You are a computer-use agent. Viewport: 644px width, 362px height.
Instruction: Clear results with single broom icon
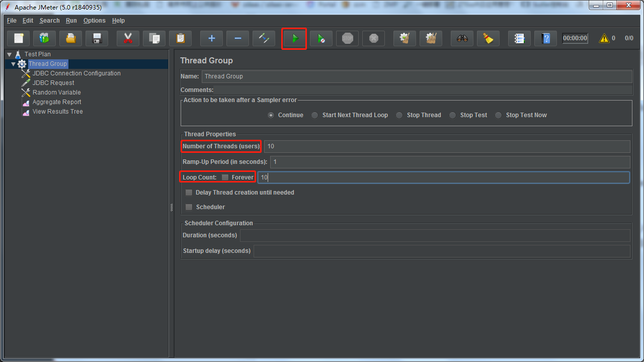405,38
